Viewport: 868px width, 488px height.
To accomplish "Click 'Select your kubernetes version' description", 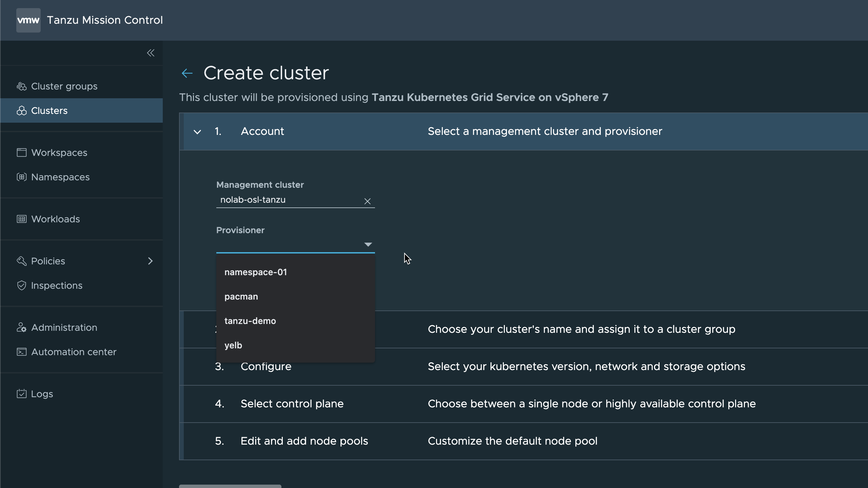I will (587, 367).
